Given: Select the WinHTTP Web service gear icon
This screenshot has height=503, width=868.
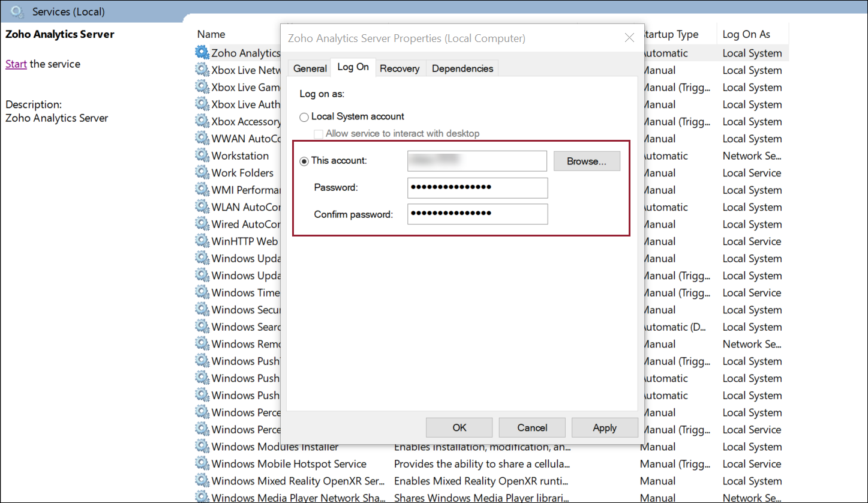Looking at the screenshot, I should point(202,241).
